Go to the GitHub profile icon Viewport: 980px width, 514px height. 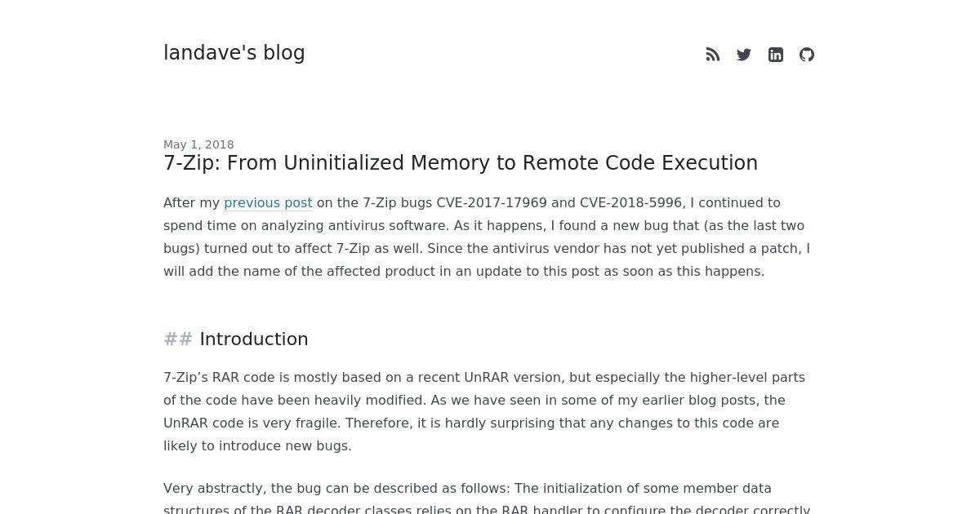coord(807,55)
